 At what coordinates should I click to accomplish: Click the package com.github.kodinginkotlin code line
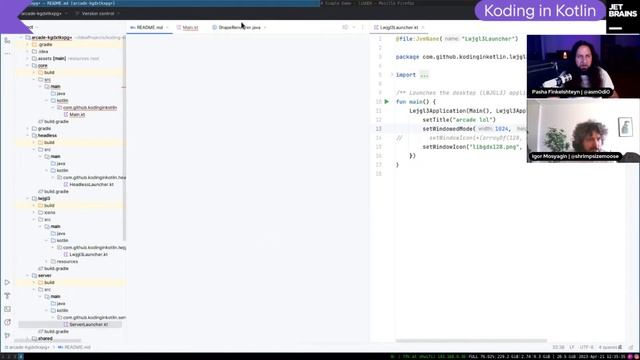click(x=461, y=57)
